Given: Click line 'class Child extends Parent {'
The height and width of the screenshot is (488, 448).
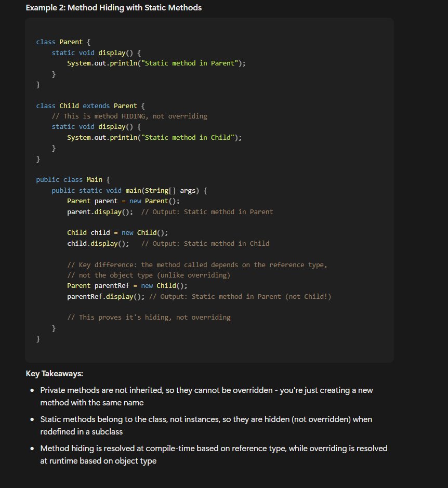Looking at the screenshot, I should point(90,106).
